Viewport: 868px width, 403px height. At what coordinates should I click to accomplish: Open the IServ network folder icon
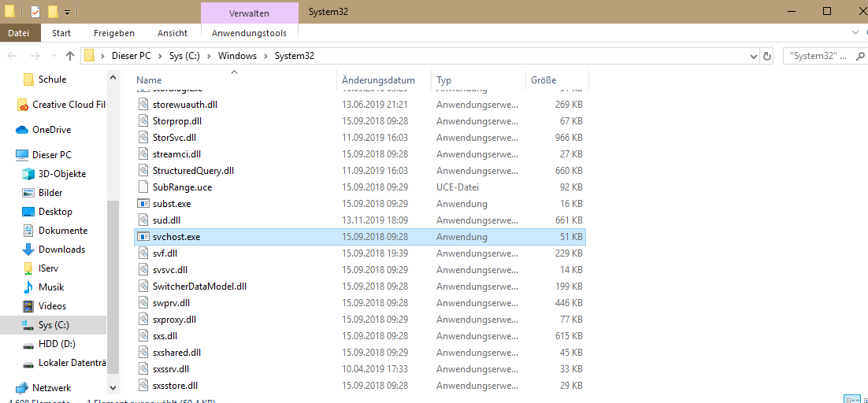tap(28, 268)
